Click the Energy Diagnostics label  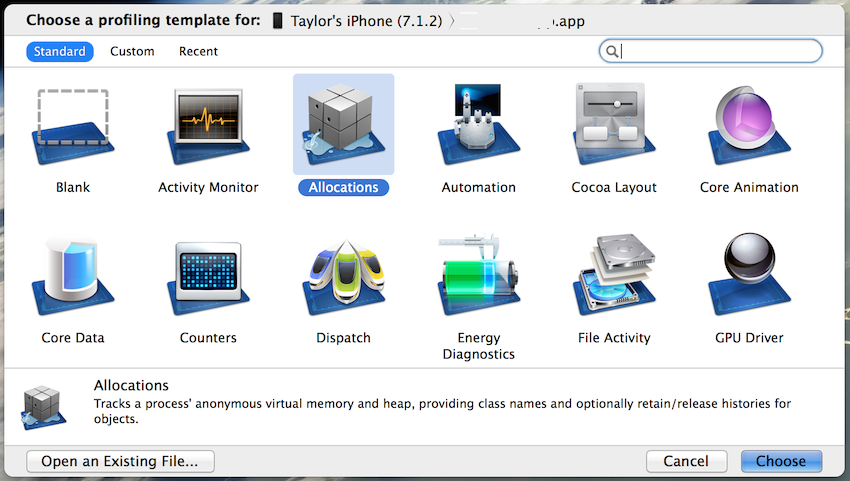[x=479, y=346]
